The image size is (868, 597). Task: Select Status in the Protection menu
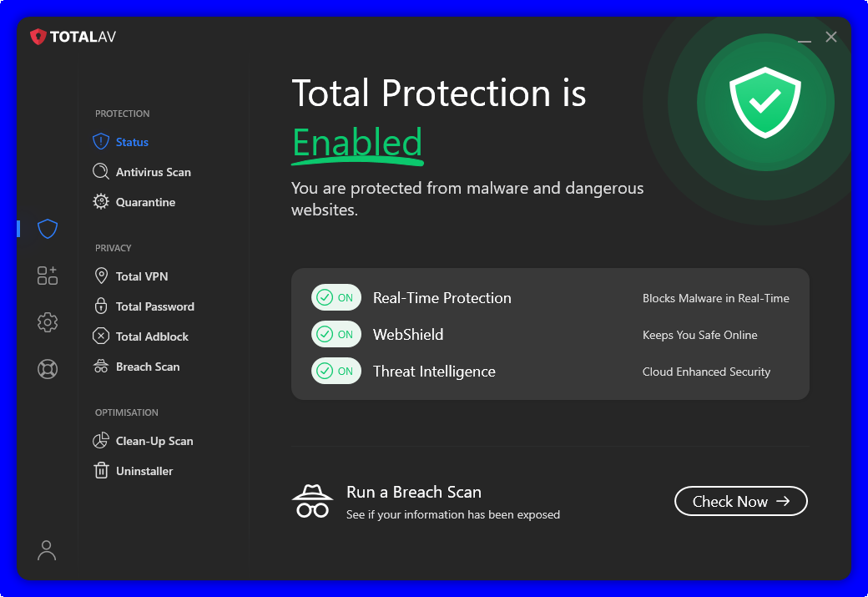(x=131, y=142)
